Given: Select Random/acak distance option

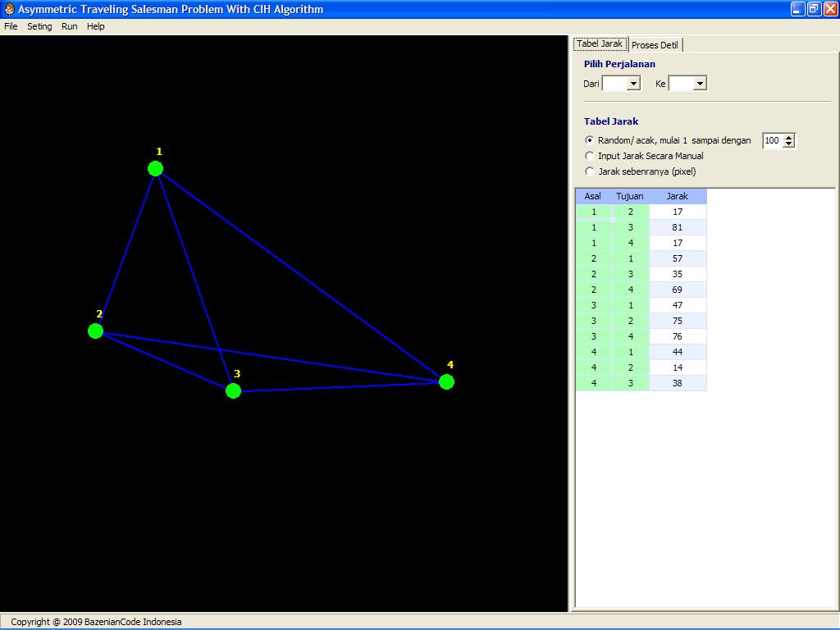Looking at the screenshot, I should pos(589,140).
